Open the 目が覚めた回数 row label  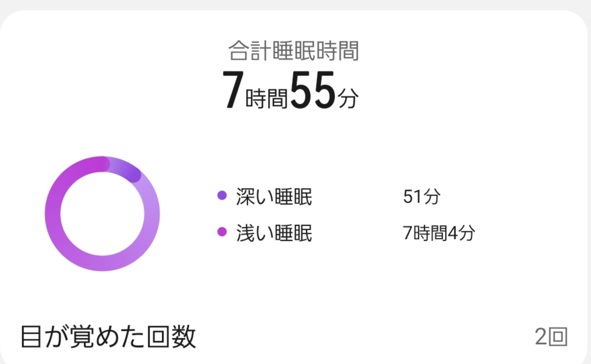(x=108, y=337)
